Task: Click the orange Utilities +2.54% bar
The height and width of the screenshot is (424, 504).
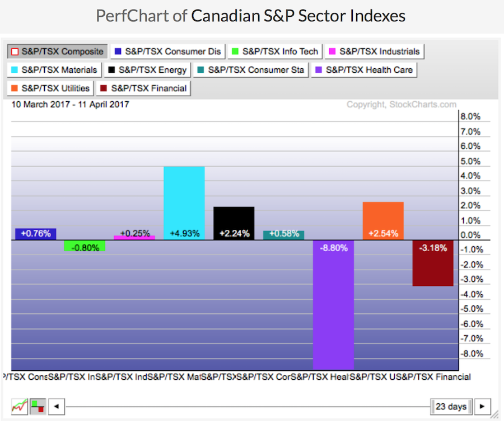Action: (383, 218)
